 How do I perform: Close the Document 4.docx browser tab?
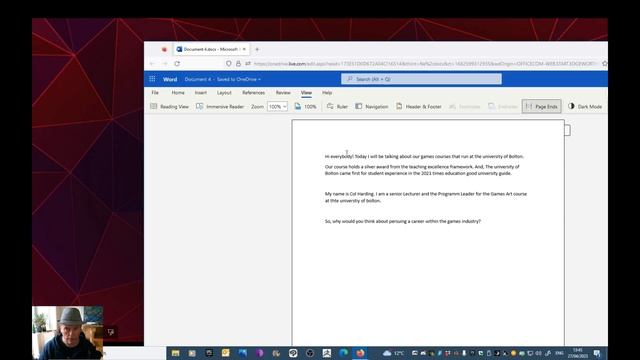[244, 49]
